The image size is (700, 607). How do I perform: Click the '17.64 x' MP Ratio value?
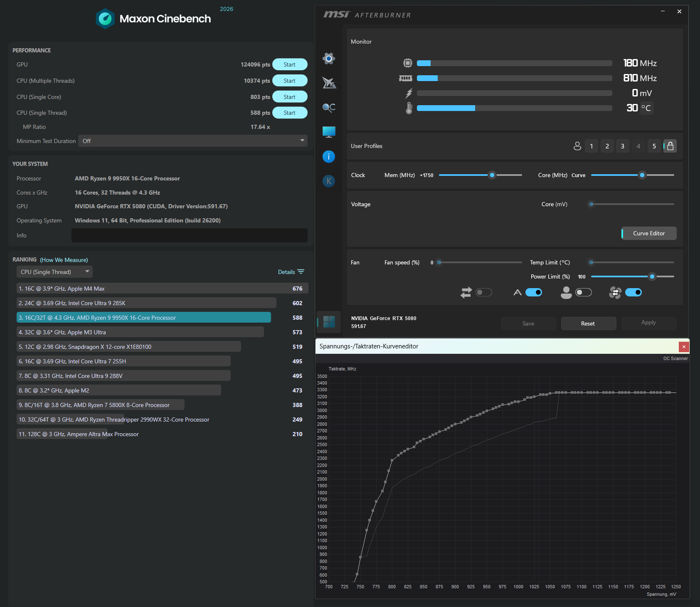[260, 127]
